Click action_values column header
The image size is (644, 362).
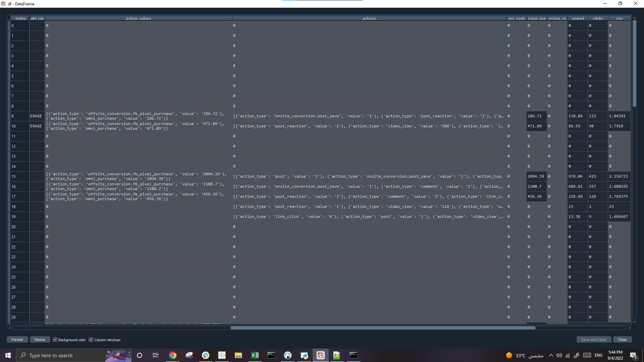click(138, 18)
